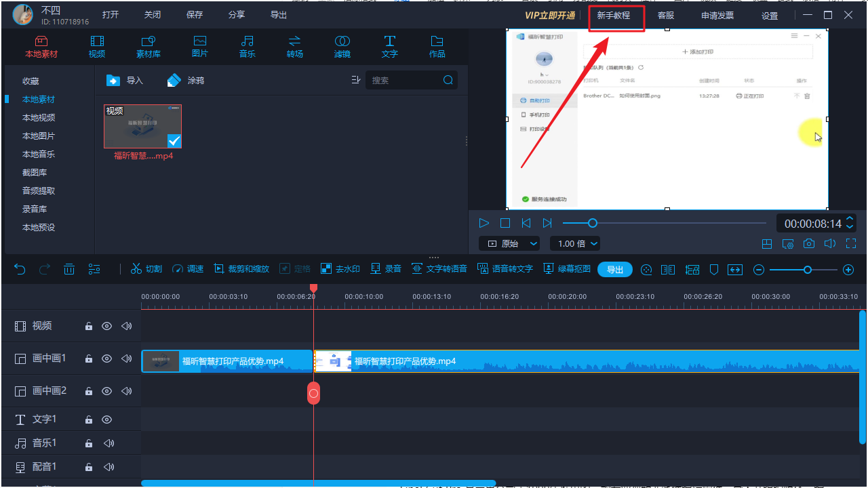Toggle the 文字1 track visibility eye
868x488 pixels.
[x=106, y=420]
